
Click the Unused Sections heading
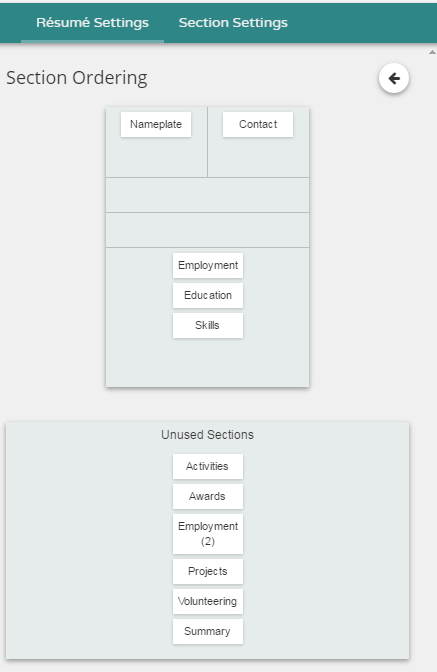[207, 435]
